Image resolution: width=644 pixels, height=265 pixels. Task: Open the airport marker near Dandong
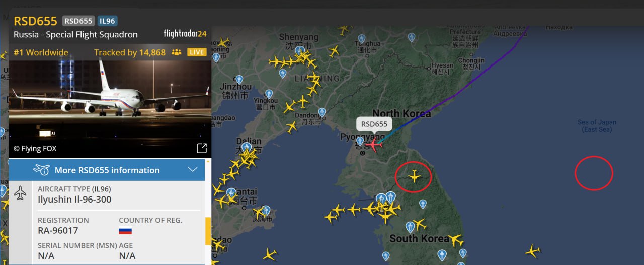click(x=322, y=112)
